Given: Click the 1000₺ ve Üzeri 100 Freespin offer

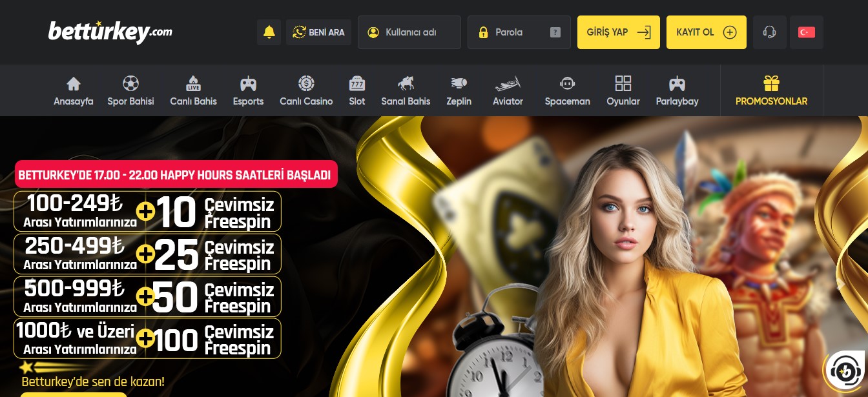Looking at the screenshot, I should point(148,338).
